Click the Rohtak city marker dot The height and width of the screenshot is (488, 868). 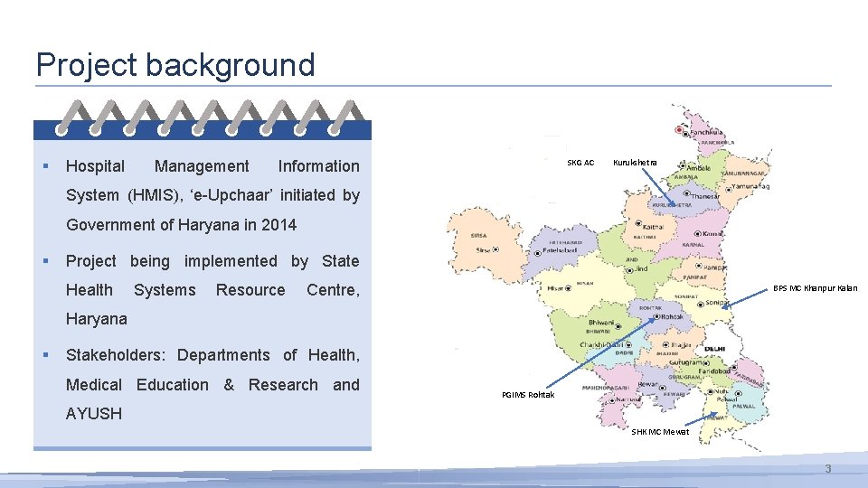656,317
